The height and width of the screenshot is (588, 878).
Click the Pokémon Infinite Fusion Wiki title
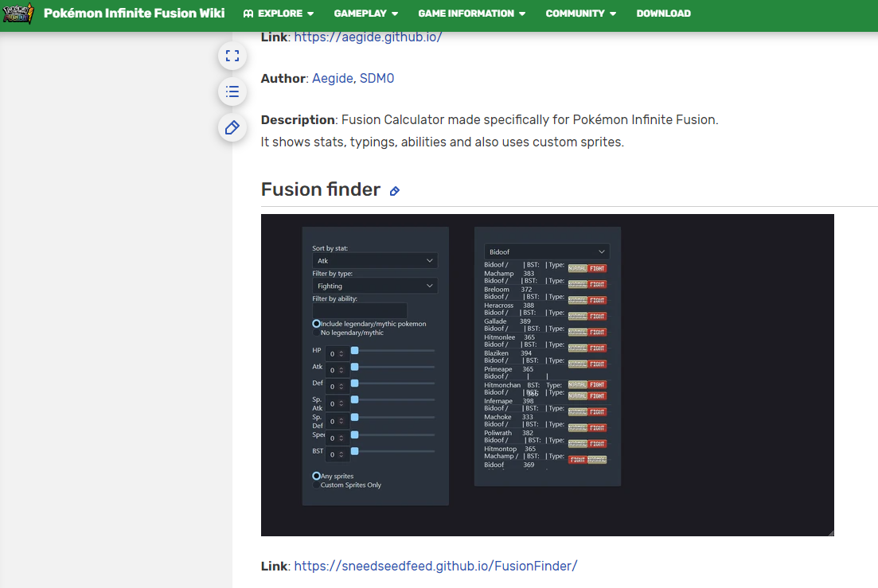point(135,13)
